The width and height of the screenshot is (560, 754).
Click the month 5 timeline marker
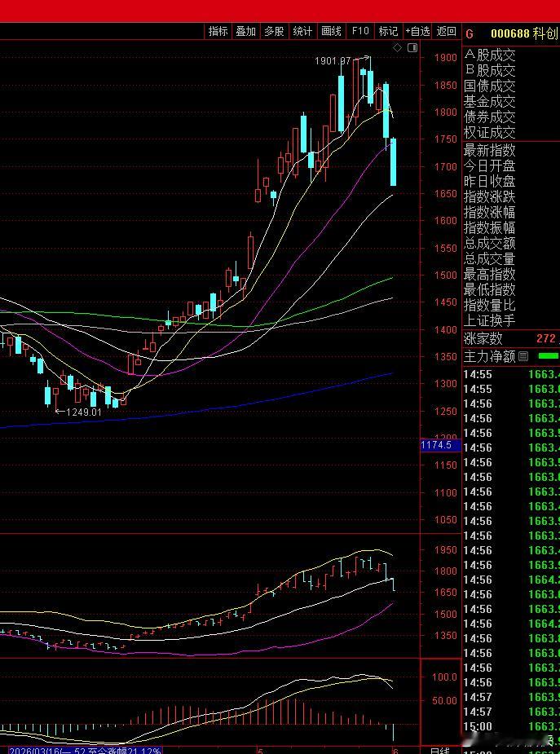tap(260, 751)
